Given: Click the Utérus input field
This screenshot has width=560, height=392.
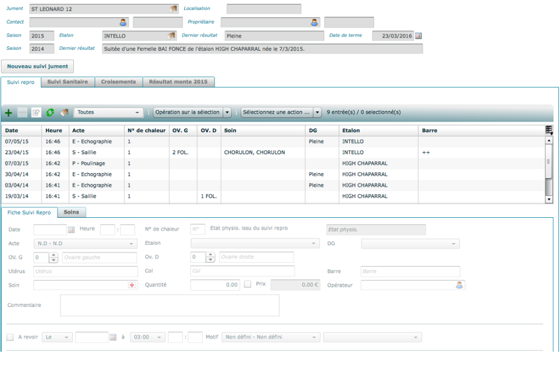Looking at the screenshot, I should tap(85, 272).
